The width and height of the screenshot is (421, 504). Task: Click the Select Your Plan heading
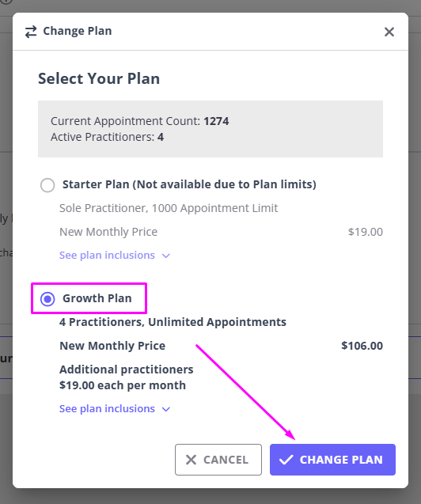click(x=99, y=79)
